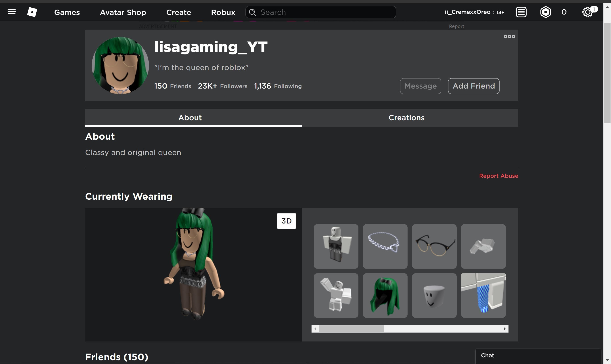
Task: Select the heart chain necklace item
Action: 385,246
